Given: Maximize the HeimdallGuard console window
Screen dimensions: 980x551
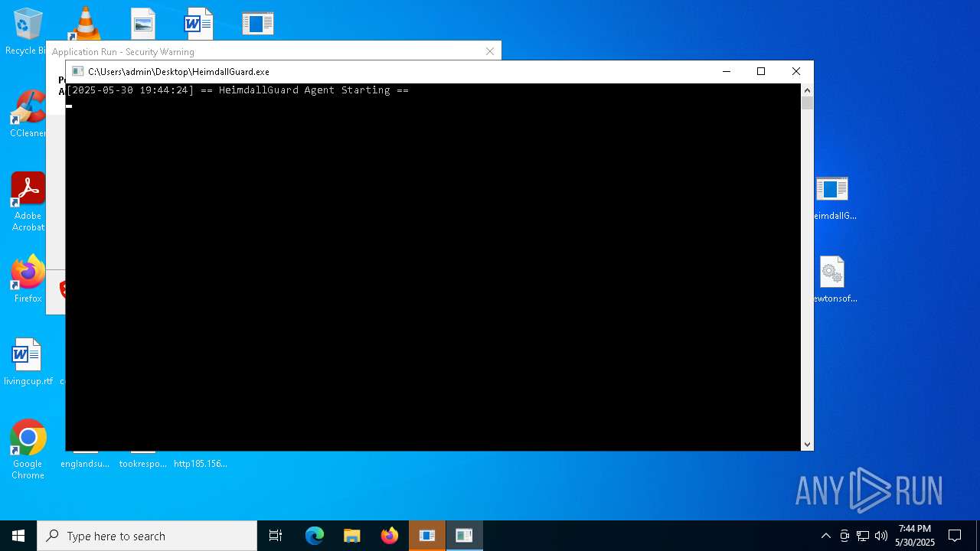Looking at the screenshot, I should [x=761, y=71].
